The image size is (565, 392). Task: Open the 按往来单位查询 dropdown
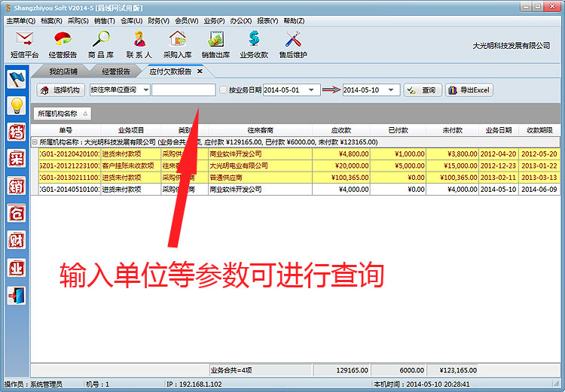coord(145,90)
